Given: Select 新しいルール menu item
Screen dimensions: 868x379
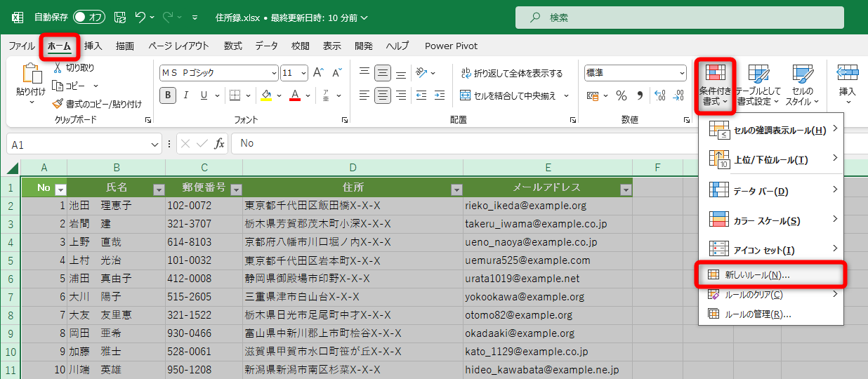Looking at the screenshot, I should [771, 275].
